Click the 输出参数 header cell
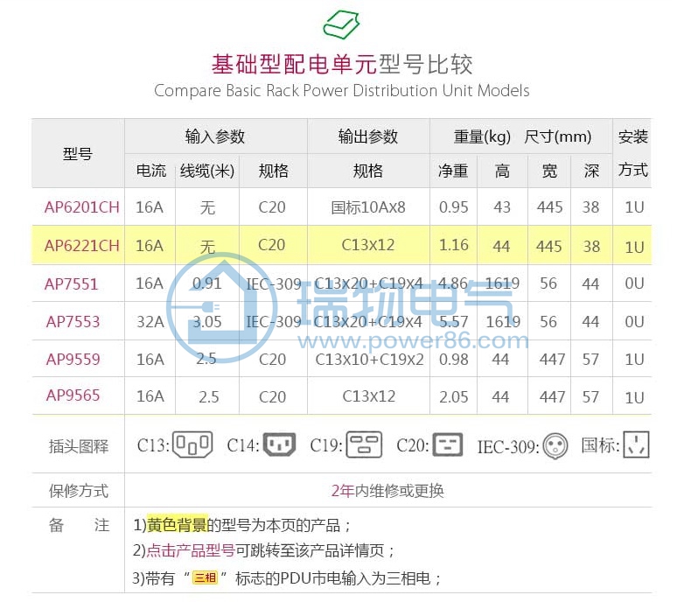 pos(368,136)
